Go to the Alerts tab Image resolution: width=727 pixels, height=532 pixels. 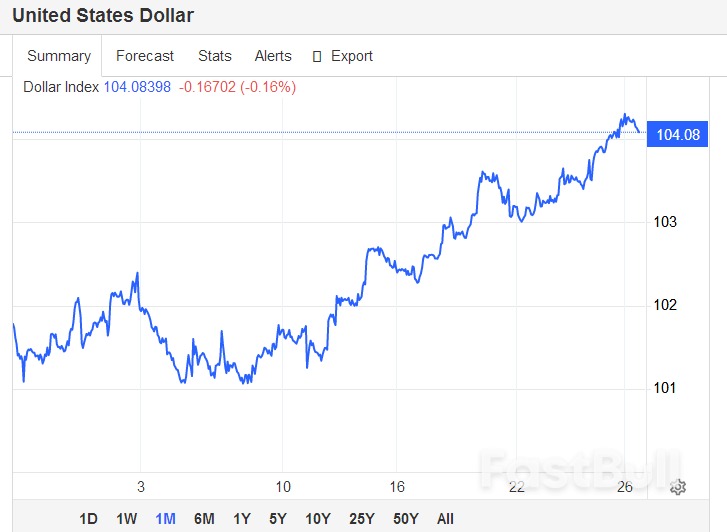[x=273, y=56]
